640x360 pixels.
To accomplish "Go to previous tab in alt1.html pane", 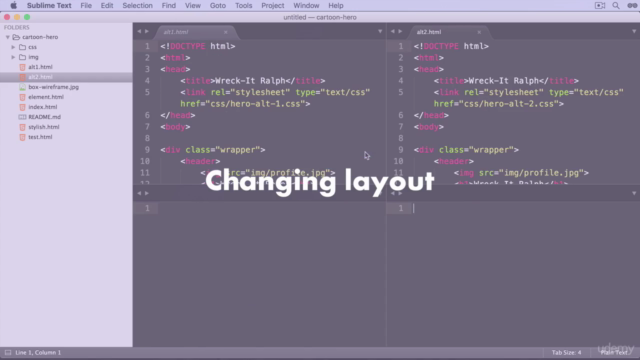I will (139, 31).
